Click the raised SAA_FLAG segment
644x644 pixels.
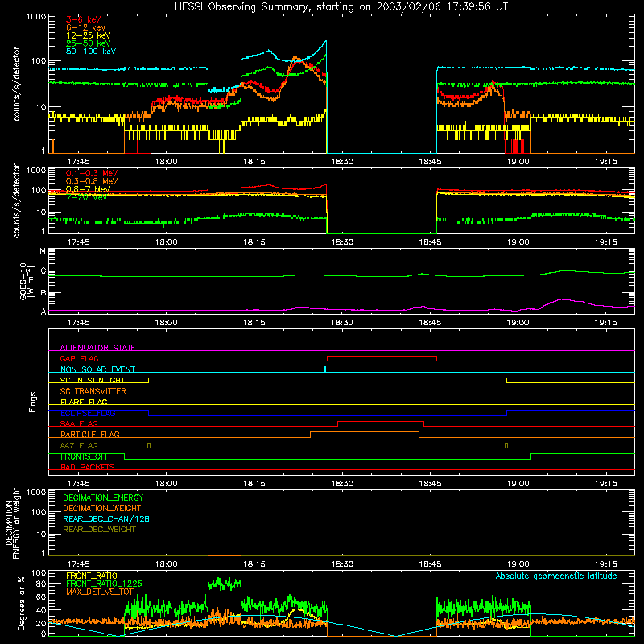click(x=380, y=421)
